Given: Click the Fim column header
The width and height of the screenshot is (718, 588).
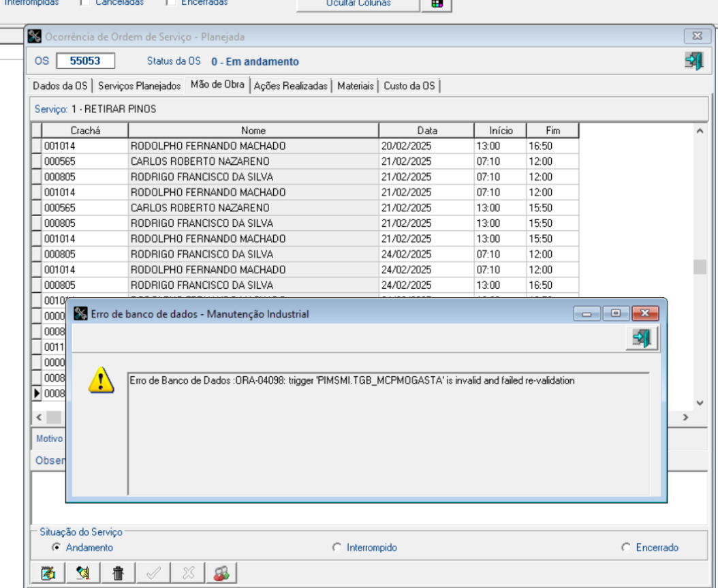Looking at the screenshot, I should pyautogui.click(x=552, y=131).
